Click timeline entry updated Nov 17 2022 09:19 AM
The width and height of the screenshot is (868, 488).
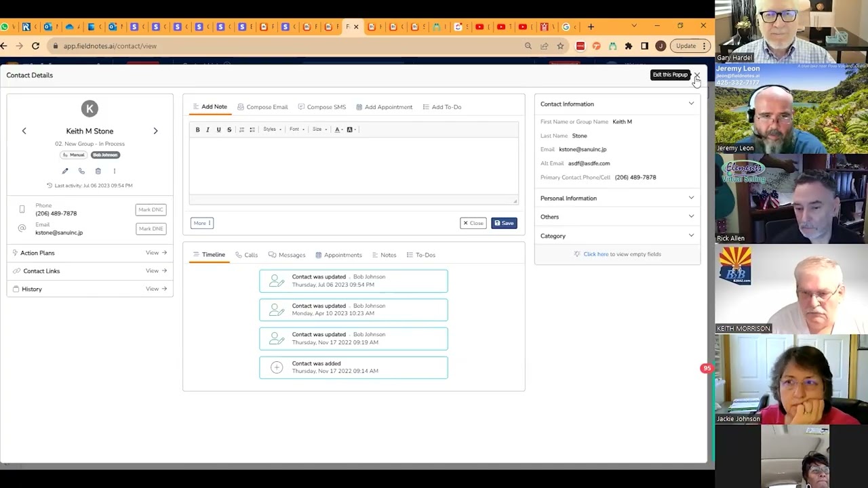click(353, 339)
